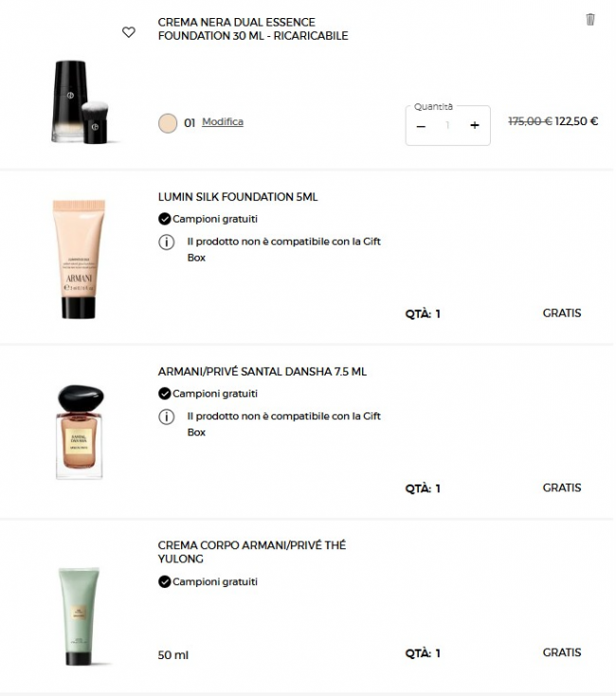Open Lumin Silk Foundation 5ML title
616x696 pixels.
[x=238, y=197]
